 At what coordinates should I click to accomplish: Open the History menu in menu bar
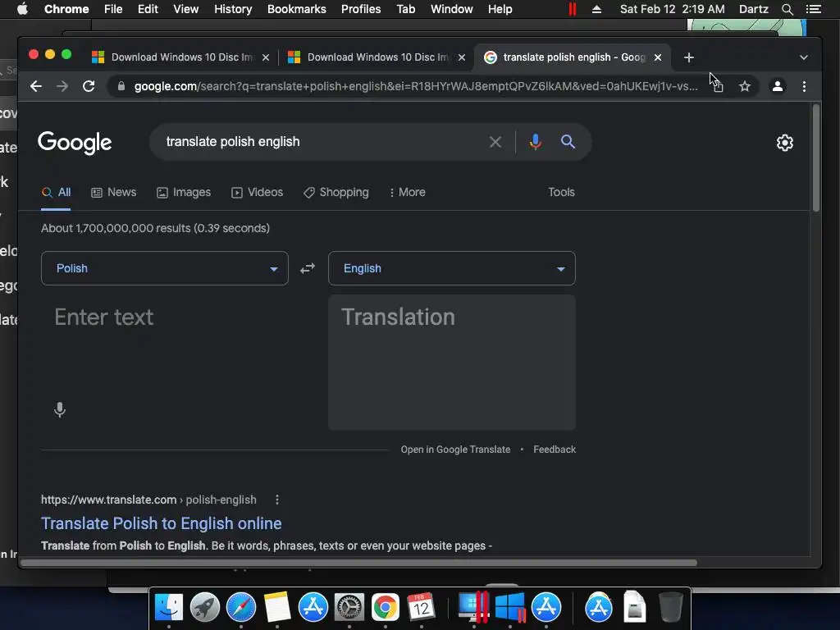[x=233, y=9]
